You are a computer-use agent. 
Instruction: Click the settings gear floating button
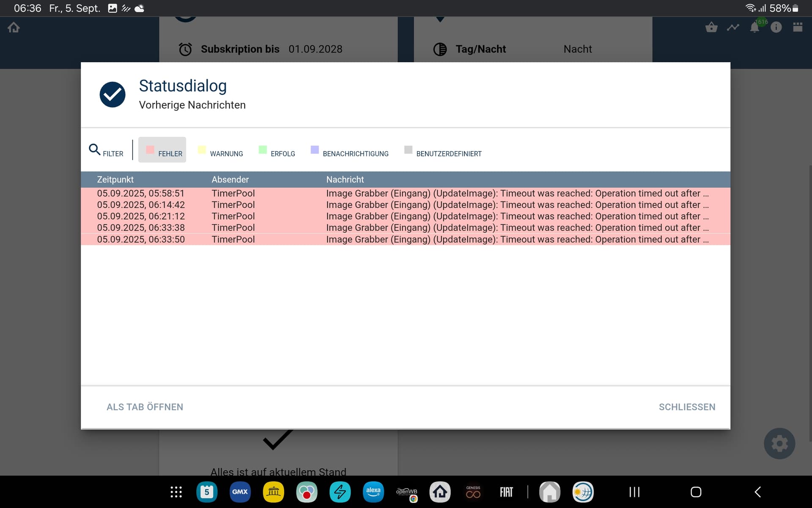(779, 444)
